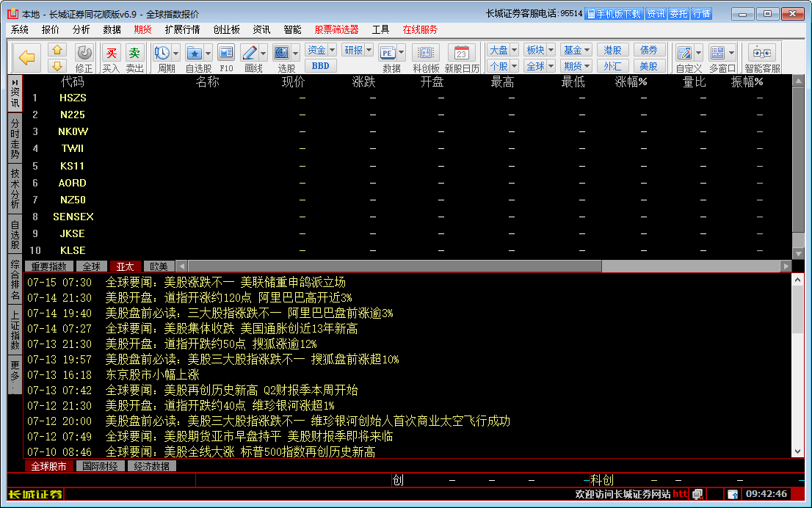812x508 pixels.
Task: Switch to the 重要指数 tab
Action: 48,266
